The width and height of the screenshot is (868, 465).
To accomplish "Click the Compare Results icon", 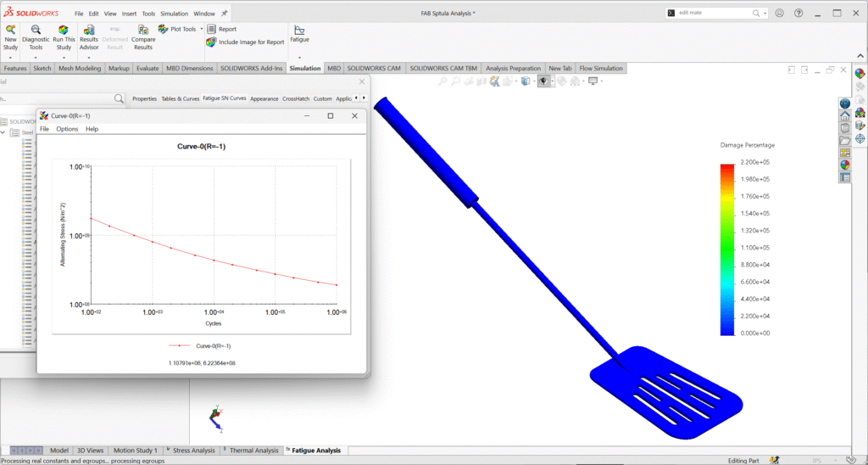I will pyautogui.click(x=143, y=36).
